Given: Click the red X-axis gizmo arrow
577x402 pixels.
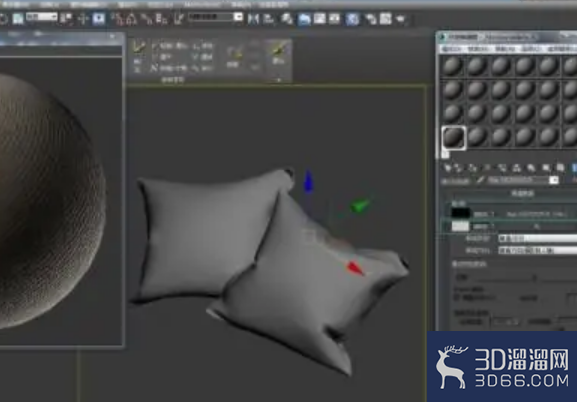Looking at the screenshot, I should coord(355,268).
